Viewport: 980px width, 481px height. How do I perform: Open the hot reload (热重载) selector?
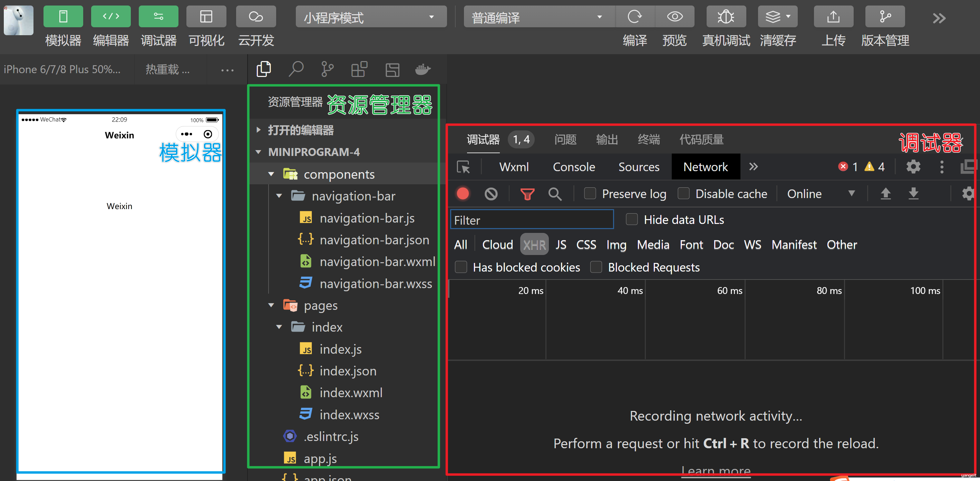(x=167, y=70)
